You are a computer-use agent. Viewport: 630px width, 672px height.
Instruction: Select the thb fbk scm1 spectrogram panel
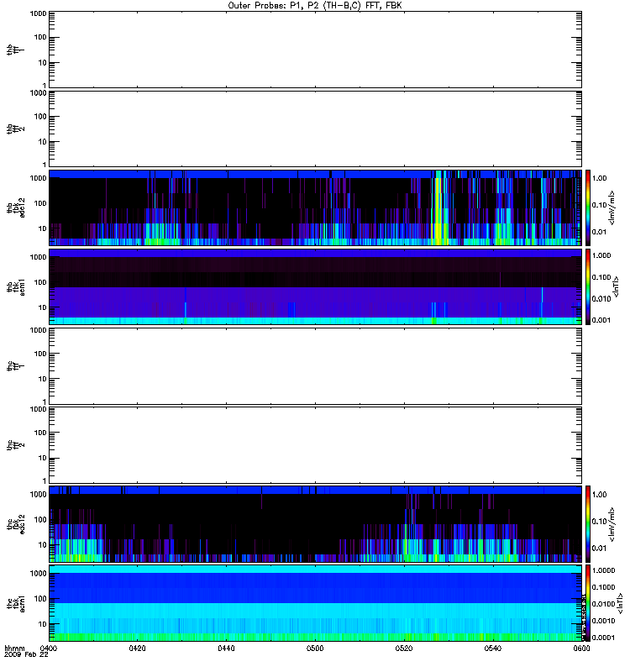click(316, 286)
